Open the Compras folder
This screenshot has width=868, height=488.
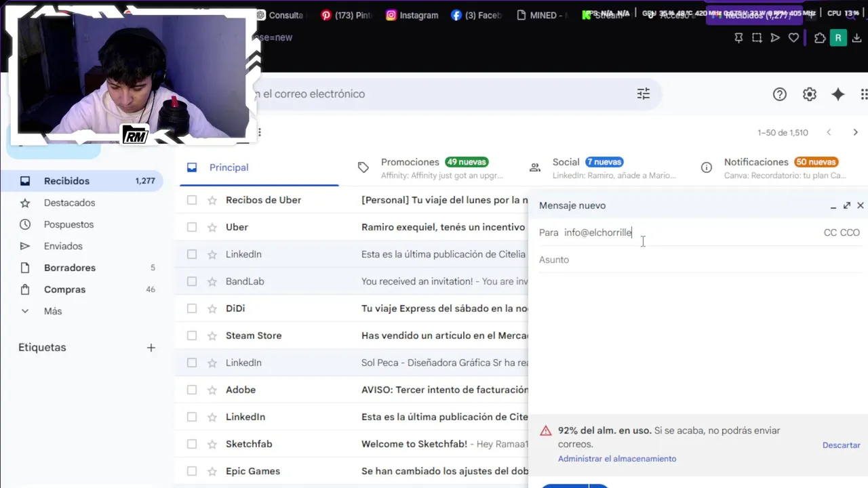click(81, 289)
